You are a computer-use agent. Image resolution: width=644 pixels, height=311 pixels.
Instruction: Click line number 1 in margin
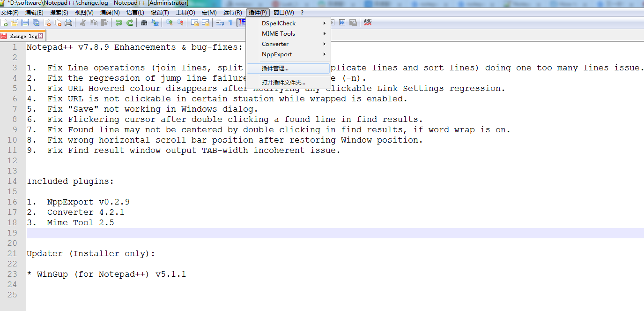click(15, 47)
